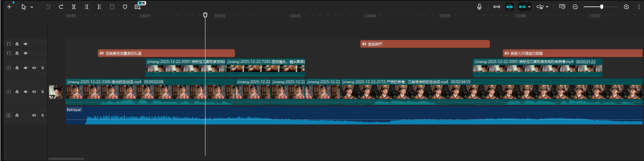Click the zoom in magnifier icon
The height and width of the screenshot is (161, 644).
[626, 7]
